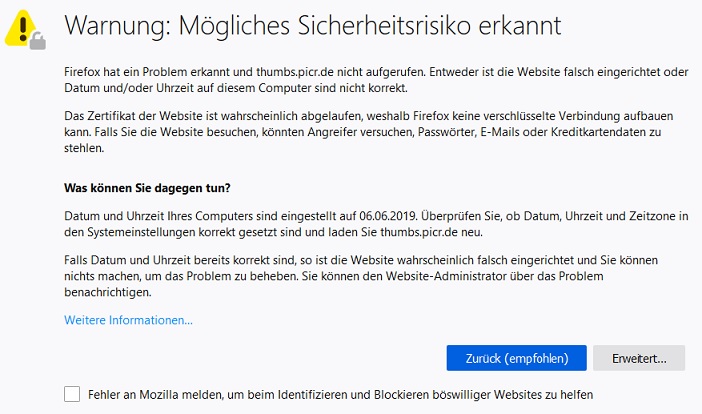
Task: Click the Fehler an Mozilla melden label text
Action: [x=340, y=395]
